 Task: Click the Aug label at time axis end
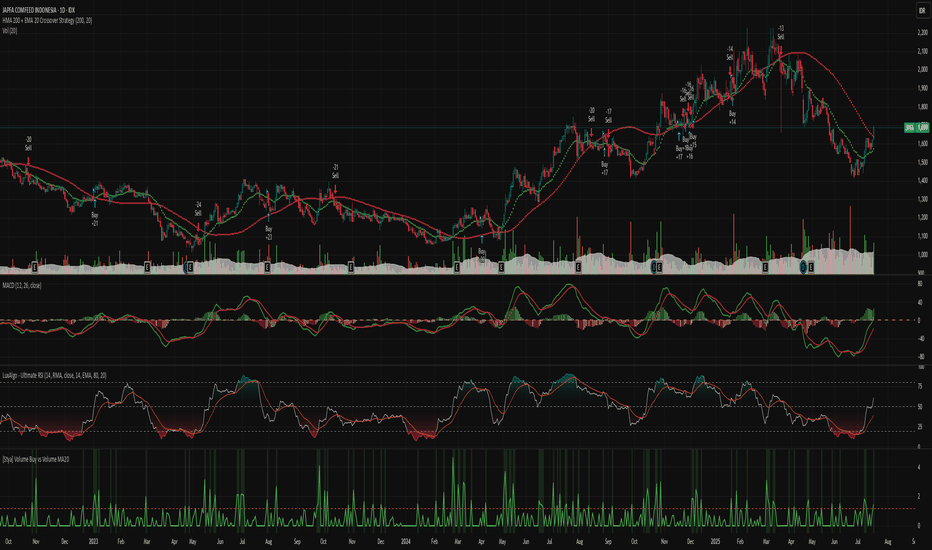(887, 542)
